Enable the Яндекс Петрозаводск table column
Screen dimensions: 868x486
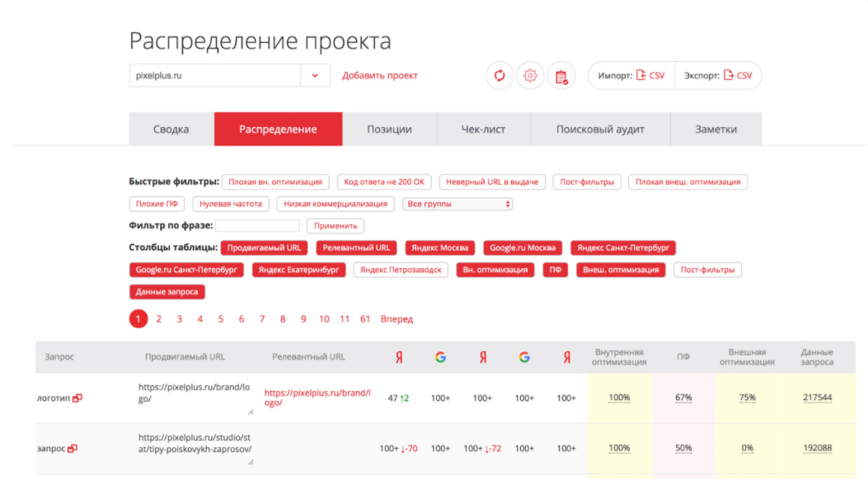coord(401,269)
